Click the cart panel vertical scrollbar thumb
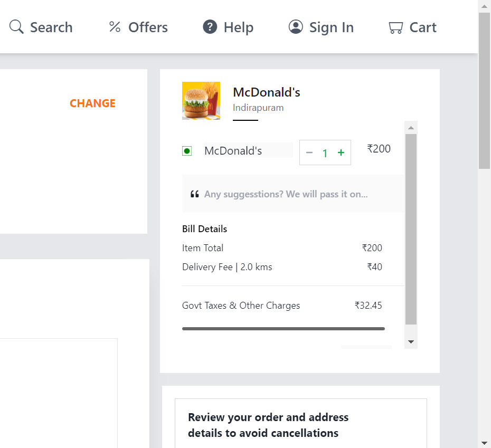The height and width of the screenshot is (448, 491). coord(411,229)
